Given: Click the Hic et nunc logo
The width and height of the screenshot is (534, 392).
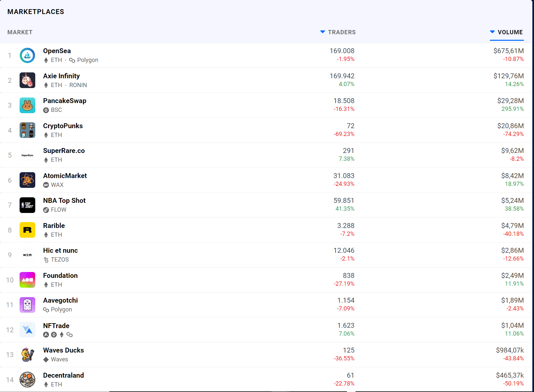Looking at the screenshot, I should (27, 255).
